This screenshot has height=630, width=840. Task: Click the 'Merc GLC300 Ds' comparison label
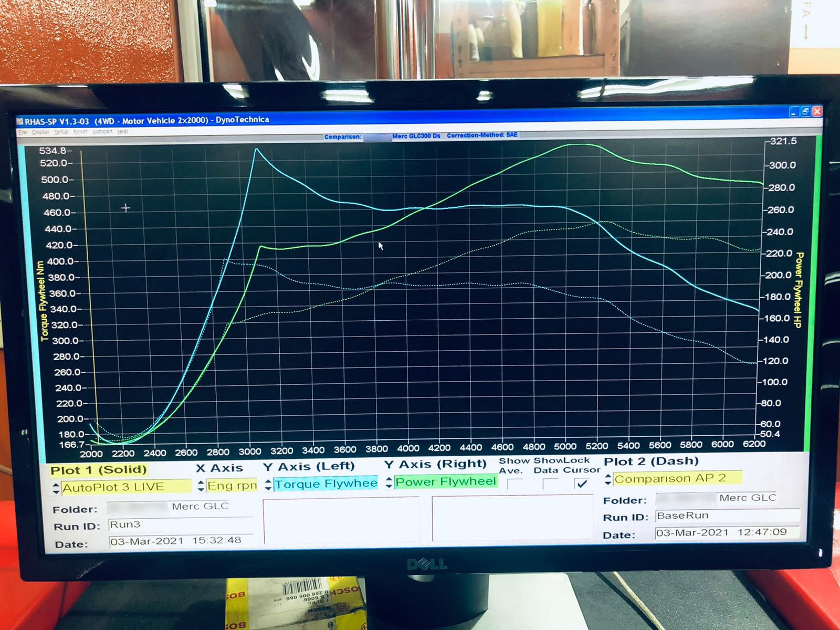pos(416,136)
